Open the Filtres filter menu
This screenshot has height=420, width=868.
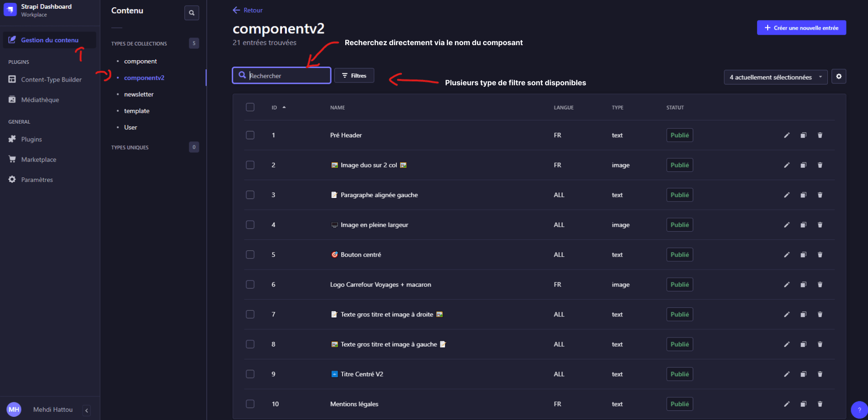(354, 76)
